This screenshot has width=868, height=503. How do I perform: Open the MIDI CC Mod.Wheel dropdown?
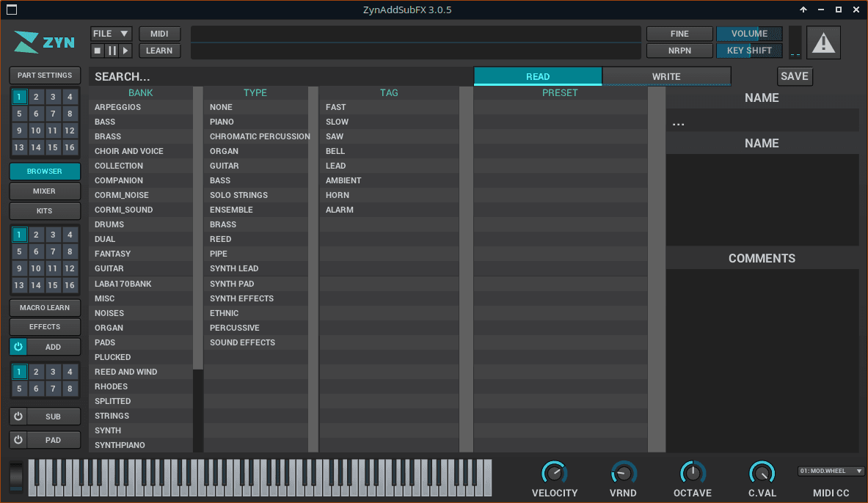click(831, 471)
